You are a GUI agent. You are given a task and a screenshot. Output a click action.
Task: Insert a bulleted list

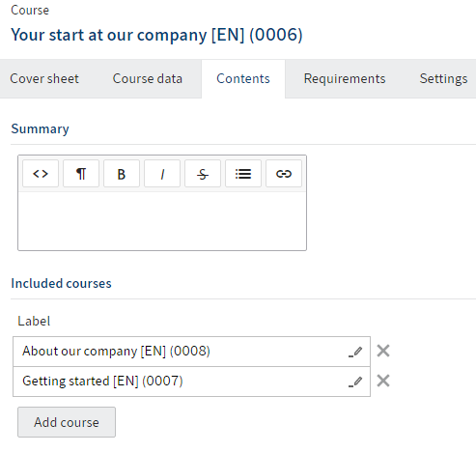click(x=243, y=174)
